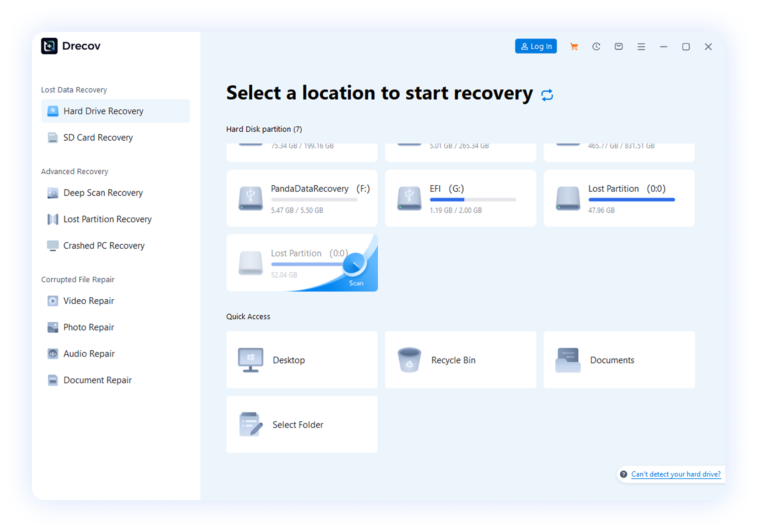Switch to SD Card Recovery
The width and height of the screenshot is (757, 532).
(x=98, y=138)
